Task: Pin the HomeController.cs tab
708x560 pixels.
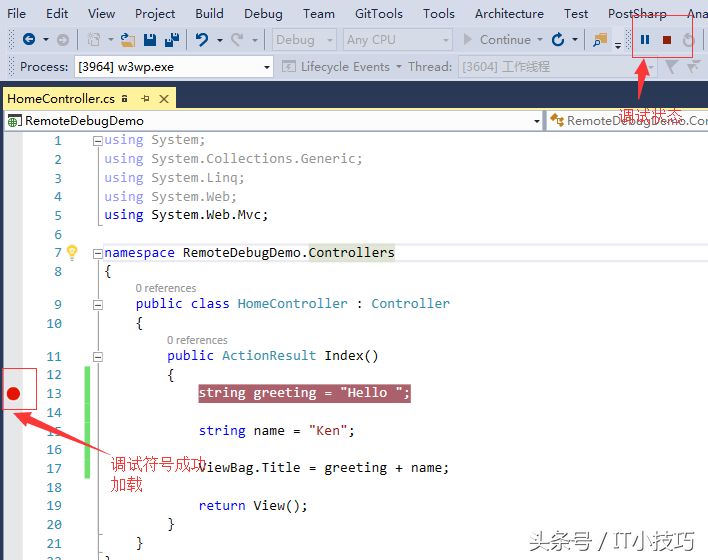Action: pyautogui.click(x=145, y=98)
